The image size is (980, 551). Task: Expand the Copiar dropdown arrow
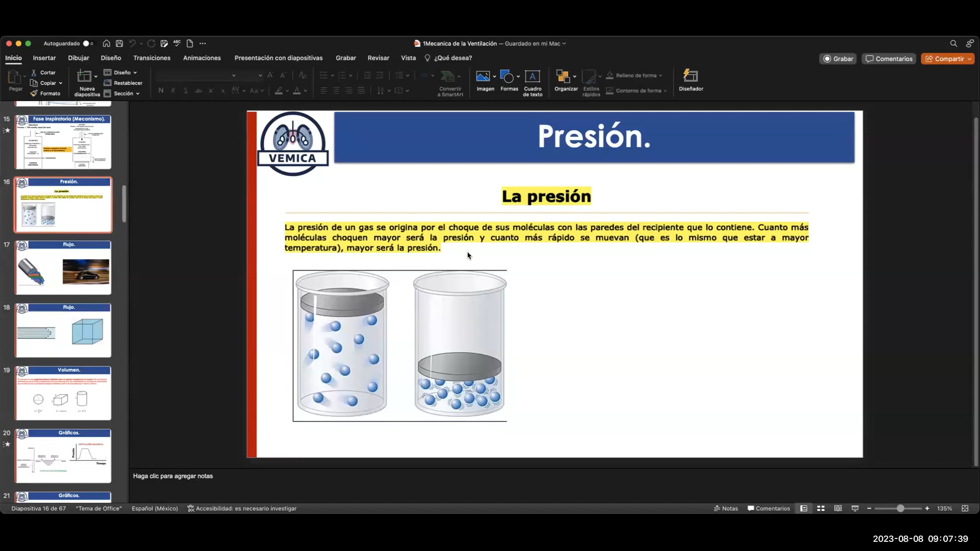[x=61, y=83]
